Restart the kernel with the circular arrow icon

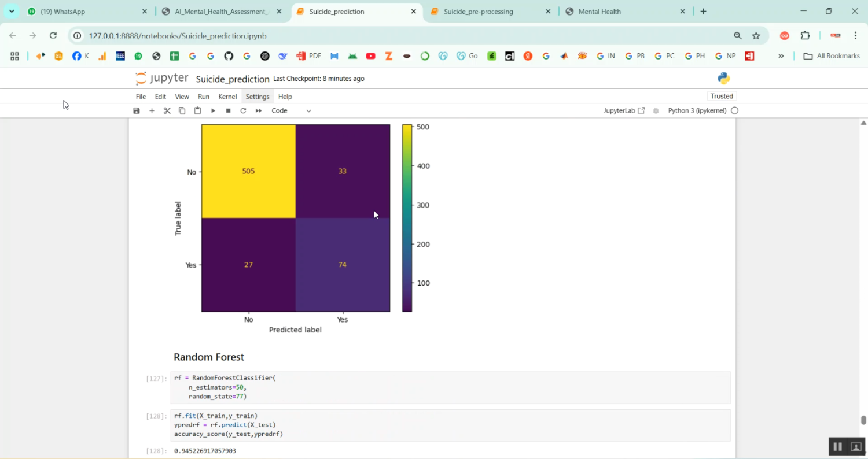[x=243, y=110]
